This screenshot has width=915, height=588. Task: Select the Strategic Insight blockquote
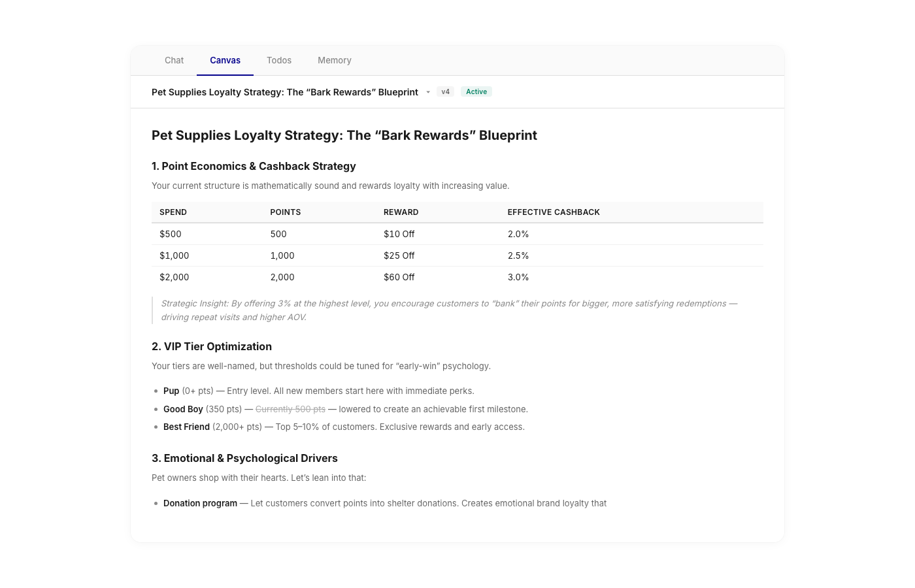pos(449,310)
